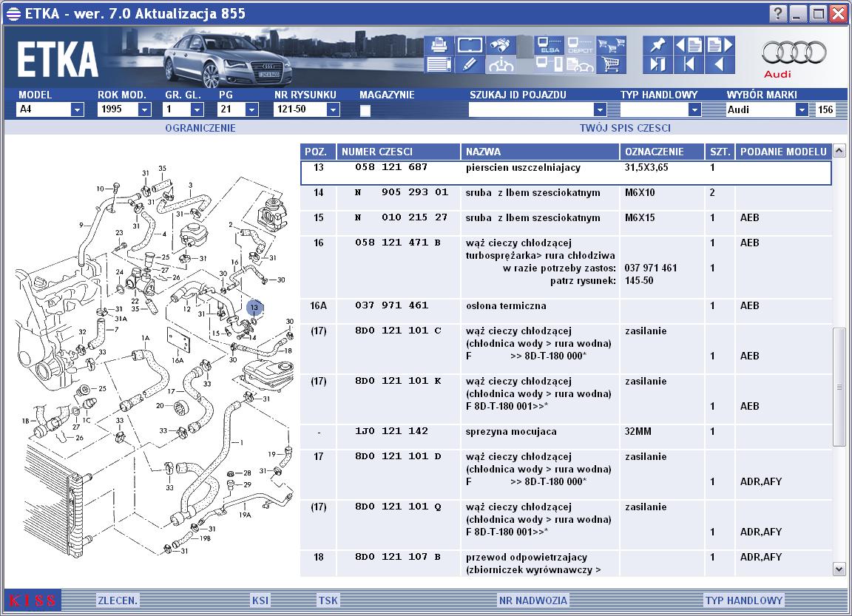Click the back arrow icon
Image resolution: width=852 pixels, height=616 pixels.
(x=720, y=64)
